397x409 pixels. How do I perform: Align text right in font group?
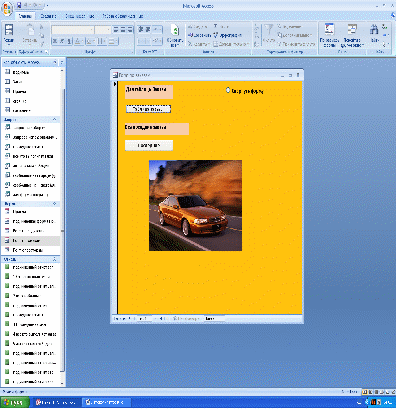129,30
